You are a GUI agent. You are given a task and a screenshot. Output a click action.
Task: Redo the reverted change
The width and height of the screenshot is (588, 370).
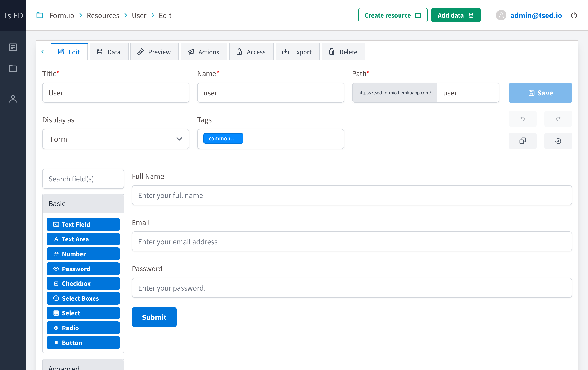pos(558,119)
